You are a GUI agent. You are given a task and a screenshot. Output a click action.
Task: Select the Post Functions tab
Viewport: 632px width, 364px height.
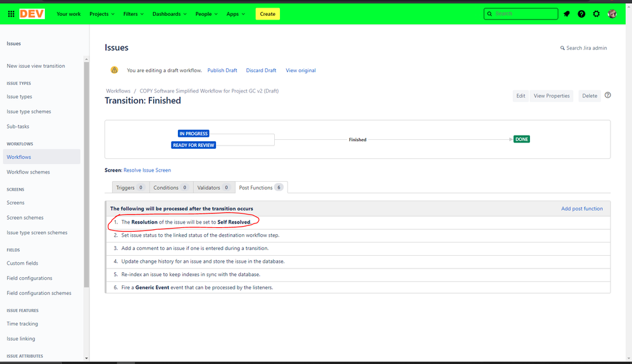261,187
